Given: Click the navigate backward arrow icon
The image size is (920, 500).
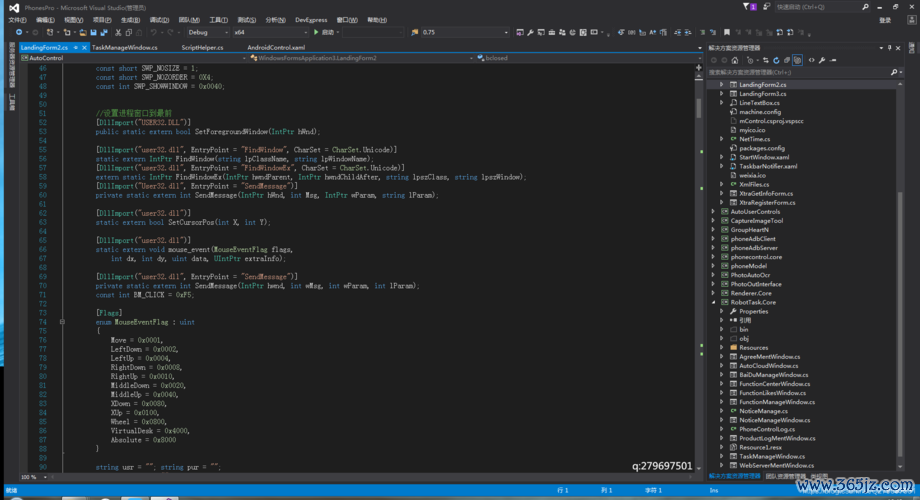Looking at the screenshot, I should (x=19, y=32).
